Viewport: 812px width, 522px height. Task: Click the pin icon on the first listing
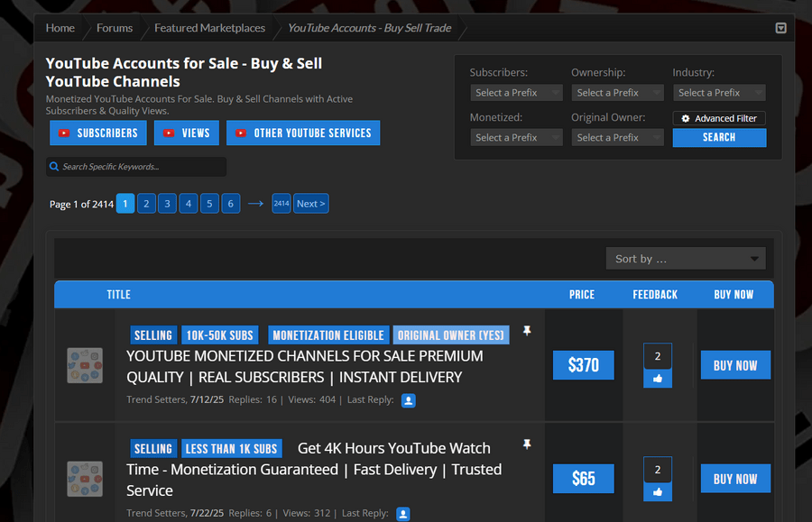click(x=527, y=332)
